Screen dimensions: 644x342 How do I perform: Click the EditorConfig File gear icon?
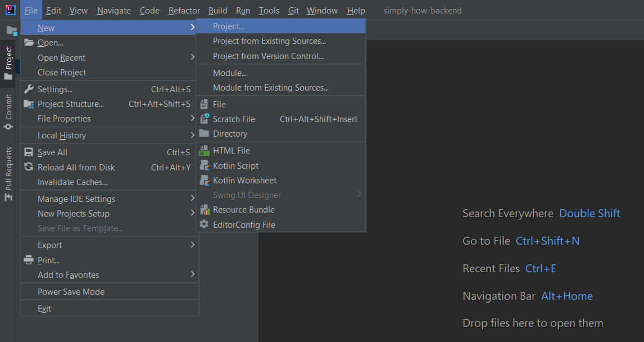pos(204,224)
